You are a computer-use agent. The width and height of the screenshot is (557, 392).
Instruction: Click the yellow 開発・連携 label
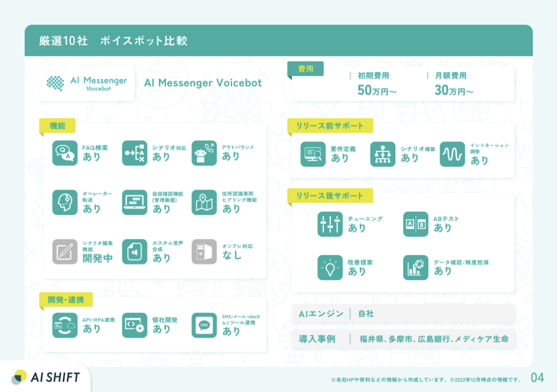pos(66,300)
